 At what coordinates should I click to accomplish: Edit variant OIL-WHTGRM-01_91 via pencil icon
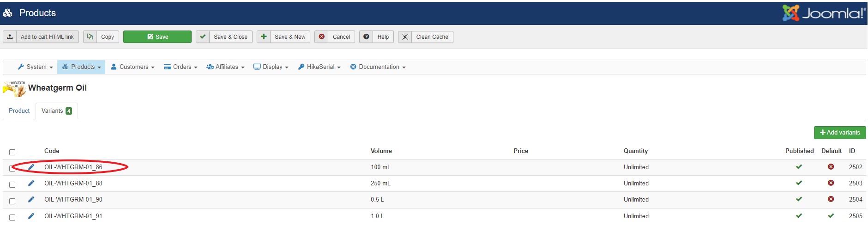(31, 216)
